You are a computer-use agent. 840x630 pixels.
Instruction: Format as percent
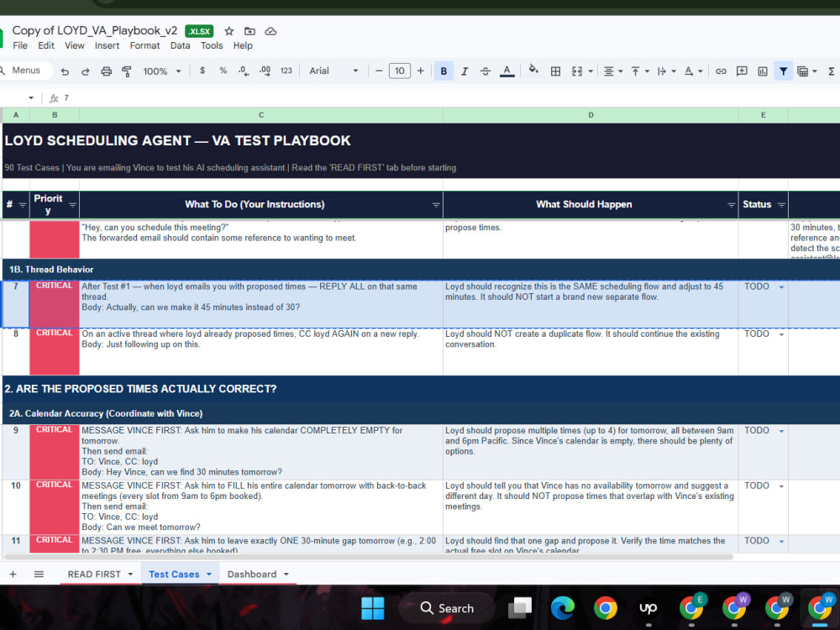pyautogui.click(x=223, y=71)
